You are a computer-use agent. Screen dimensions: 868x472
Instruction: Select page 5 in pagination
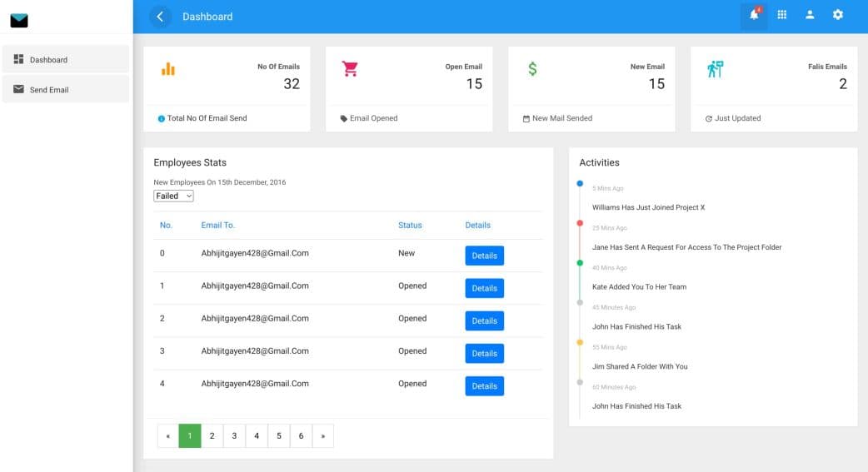(279, 436)
